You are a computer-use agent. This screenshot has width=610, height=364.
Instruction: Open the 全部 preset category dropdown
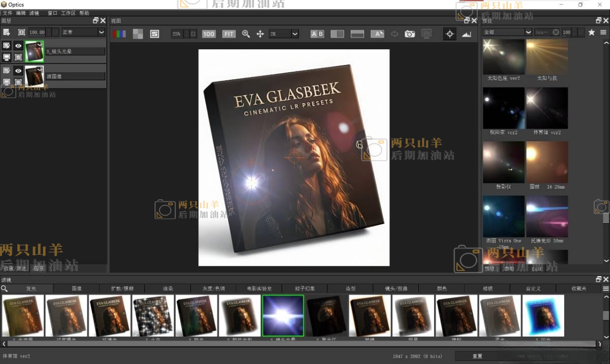click(507, 32)
